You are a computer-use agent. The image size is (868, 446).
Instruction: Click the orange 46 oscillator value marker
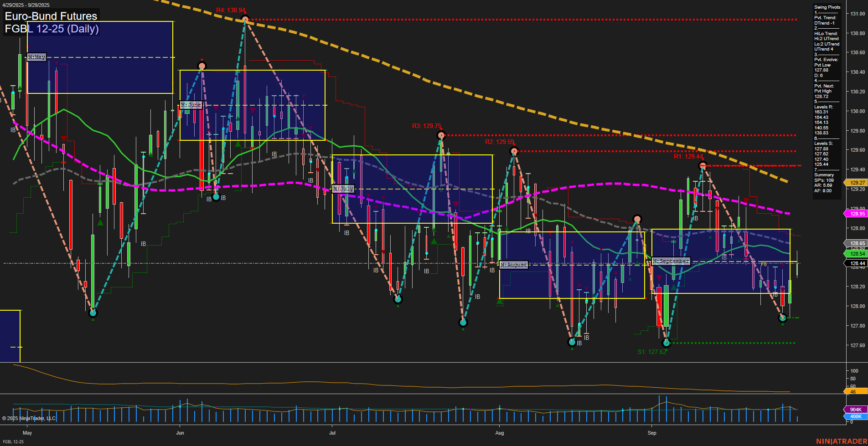tap(856, 391)
